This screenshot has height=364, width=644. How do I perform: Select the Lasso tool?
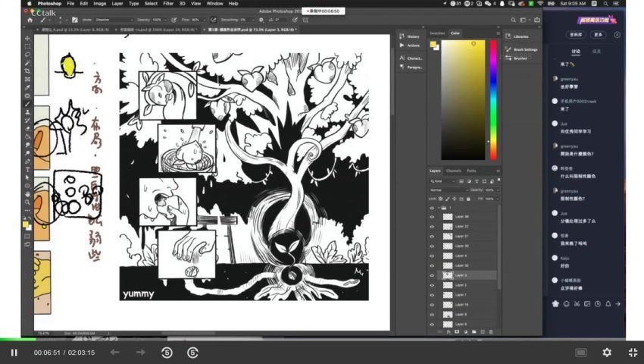[27, 55]
